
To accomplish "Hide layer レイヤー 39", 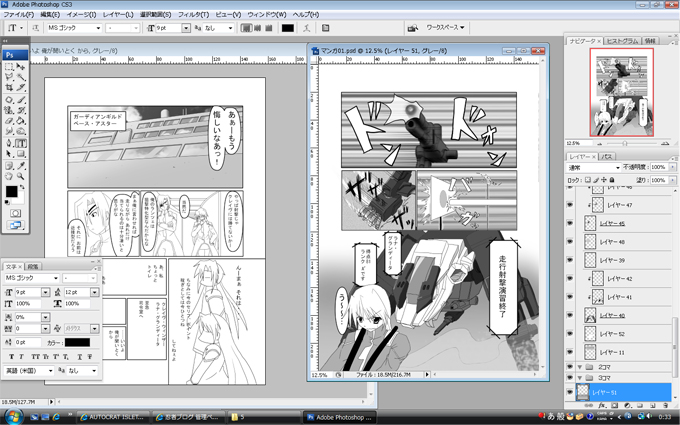I will click(x=569, y=260).
